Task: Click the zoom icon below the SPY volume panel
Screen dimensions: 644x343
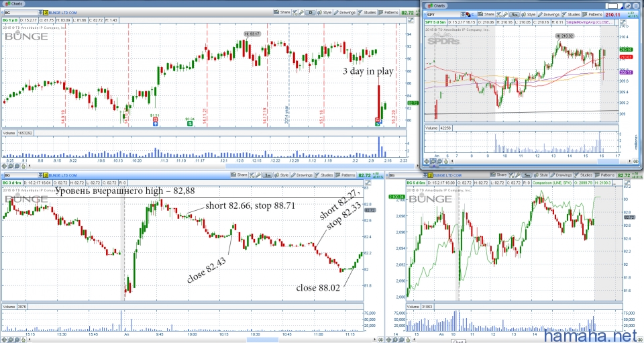Action: click(x=433, y=162)
